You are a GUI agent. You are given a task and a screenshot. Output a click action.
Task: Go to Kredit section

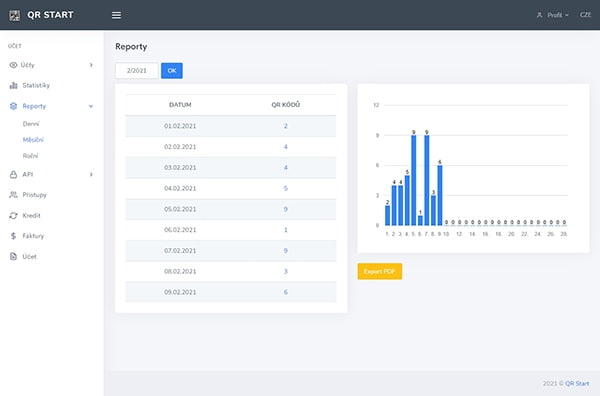click(x=31, y=215)
